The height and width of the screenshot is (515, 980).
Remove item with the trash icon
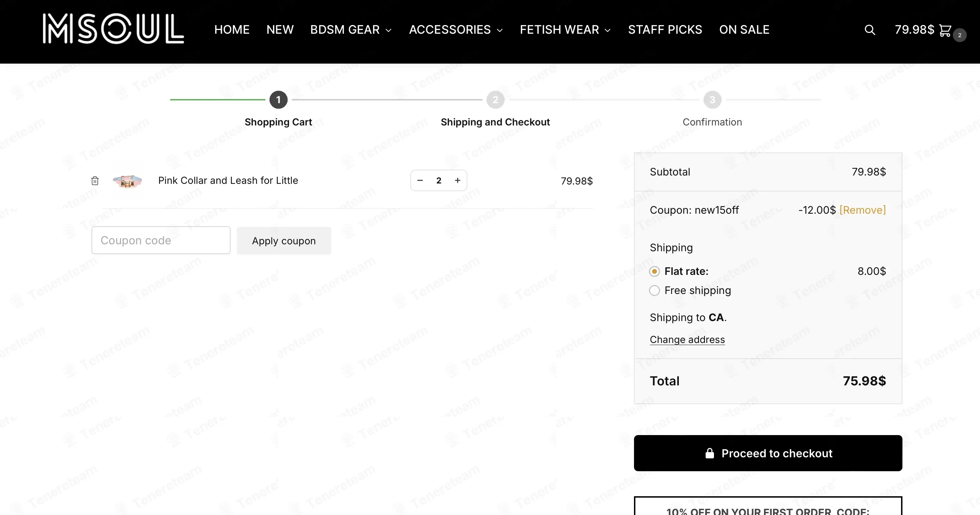pyautogui.click(x=95, y=181)
